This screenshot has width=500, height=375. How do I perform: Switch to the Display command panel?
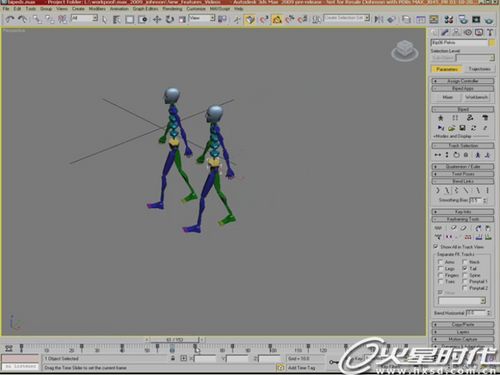tap(479, 32)
